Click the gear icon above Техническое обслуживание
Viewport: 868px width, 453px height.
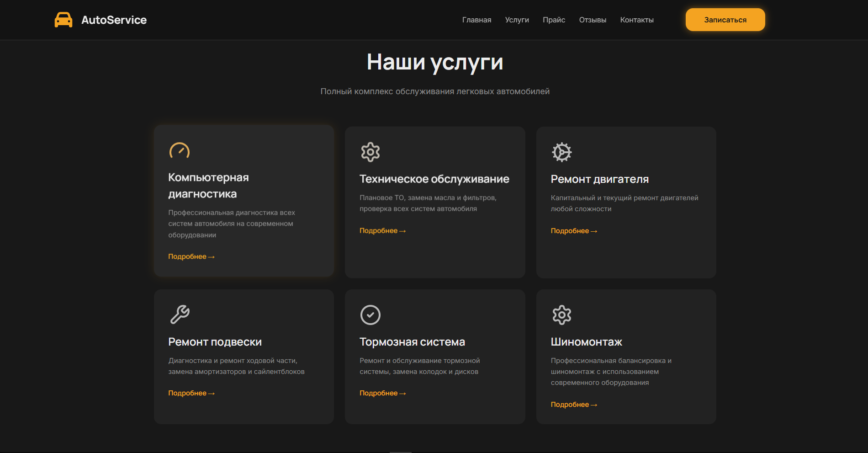click(x=370, y=152)
